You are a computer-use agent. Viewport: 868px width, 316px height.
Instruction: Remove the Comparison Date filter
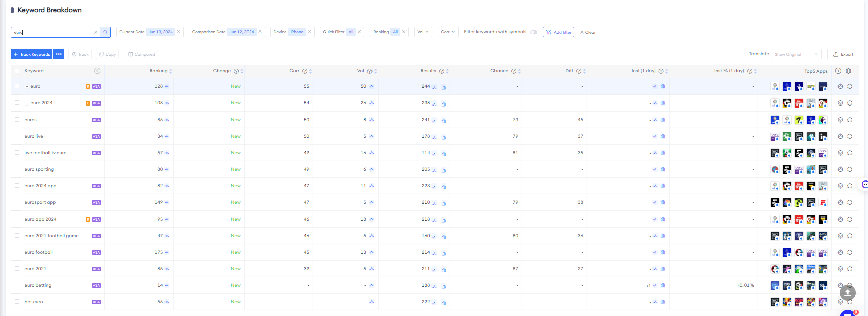point(260,31)
